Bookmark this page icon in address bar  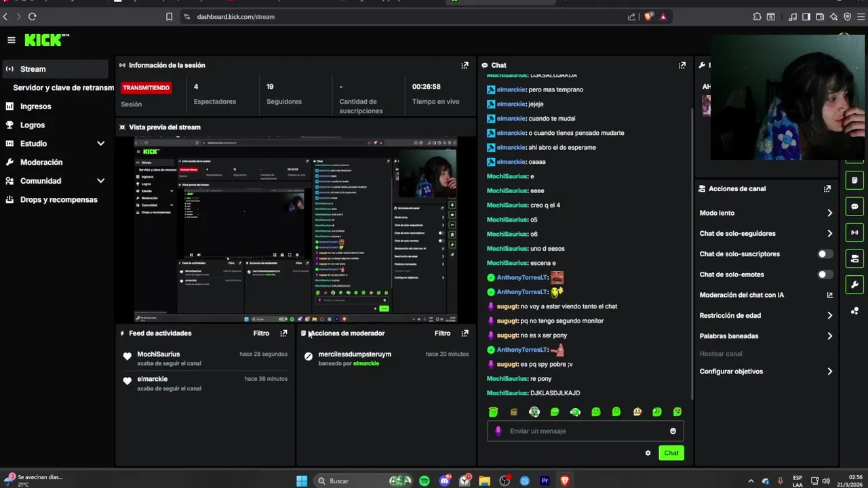click(169, 16)
